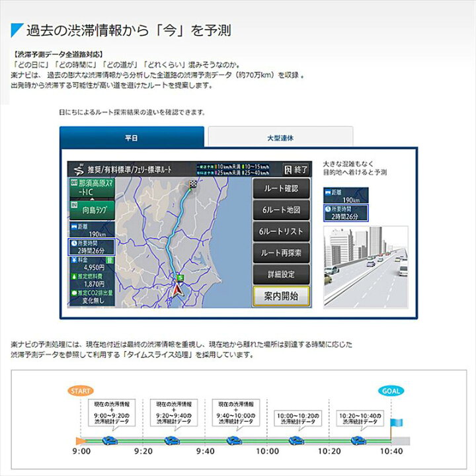476x476 pixels.
Task: Click the 所要時間 2時間26分 box in nav panel
Action: [91, 247]
